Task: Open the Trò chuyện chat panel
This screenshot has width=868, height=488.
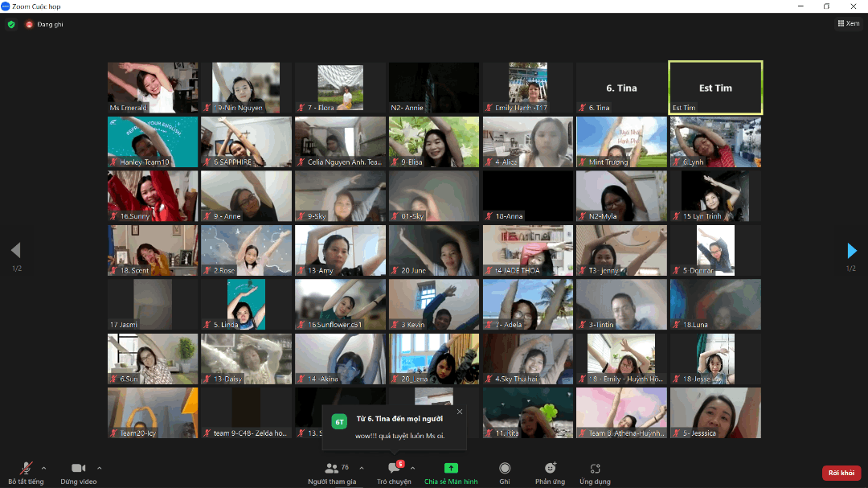Action: click(394, 469)
